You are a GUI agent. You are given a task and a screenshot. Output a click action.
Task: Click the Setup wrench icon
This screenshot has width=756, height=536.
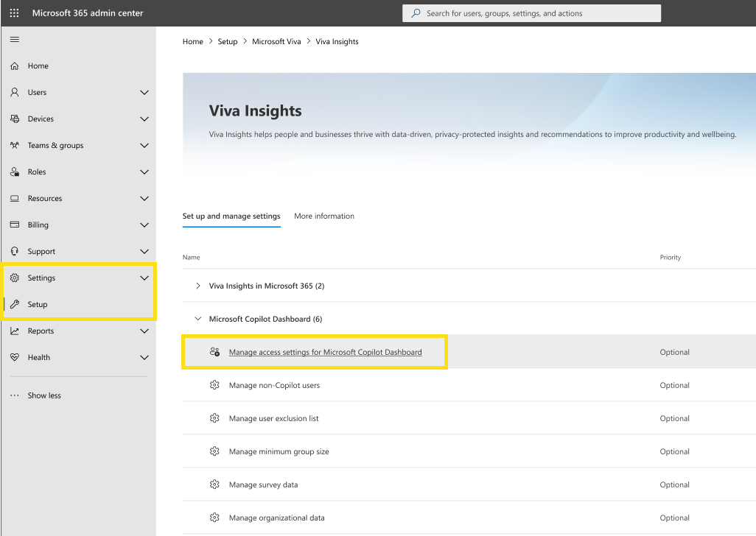click(15, 304)
